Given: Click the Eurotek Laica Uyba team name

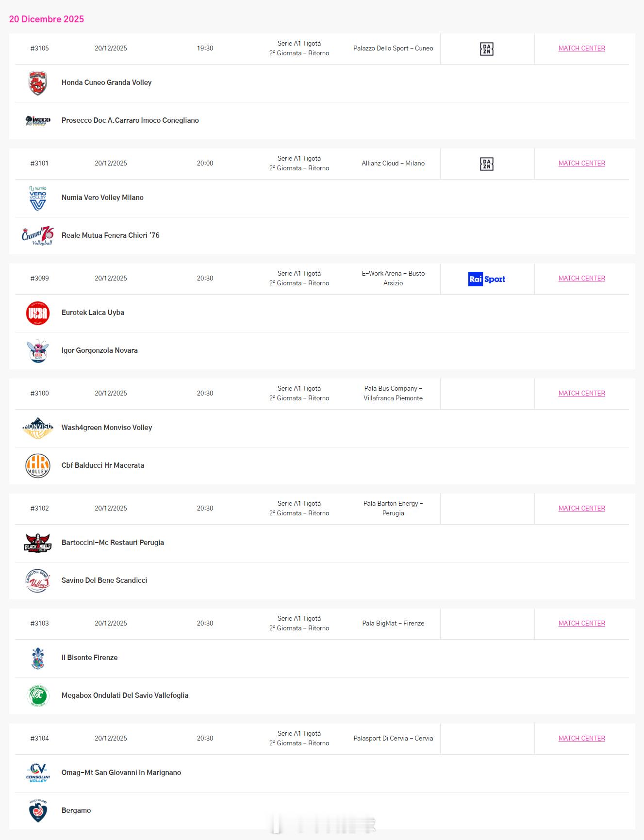Looking at the screenshot, I should [x=93, y=313].
